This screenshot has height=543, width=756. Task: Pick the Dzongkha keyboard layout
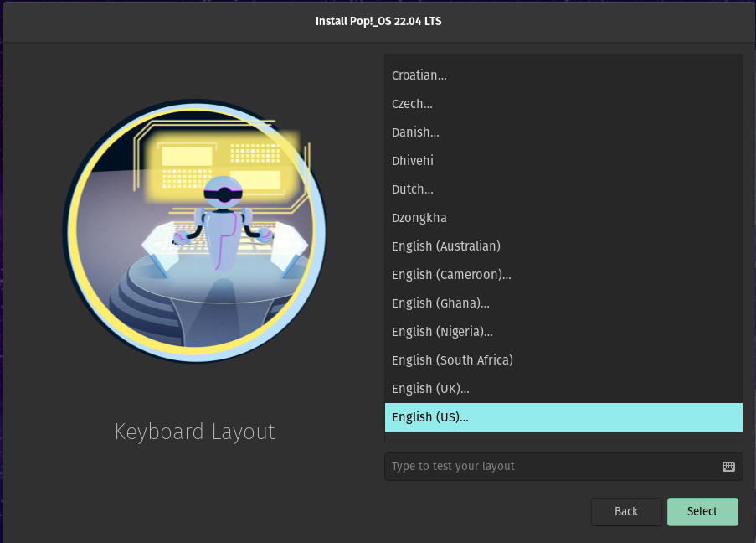click(x=563, y=218)
